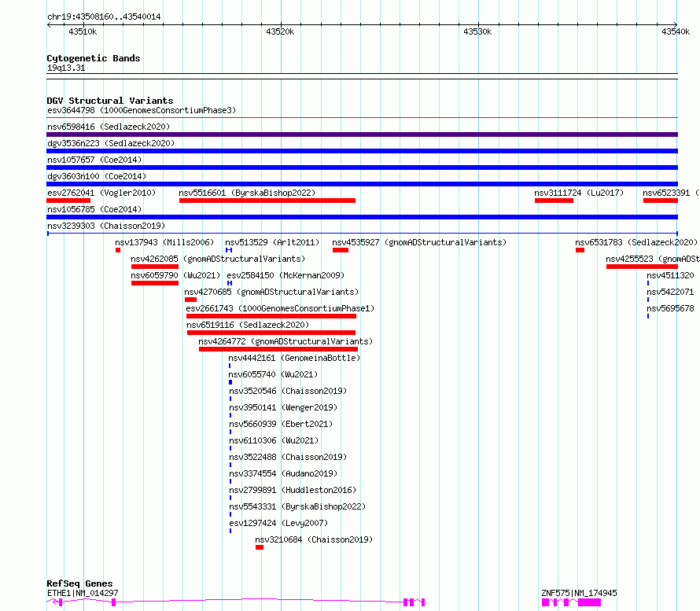Open nsv6531783 (Sedlazeck2020) variant
The image size is (700, 611).
click(x=636, y=242)
